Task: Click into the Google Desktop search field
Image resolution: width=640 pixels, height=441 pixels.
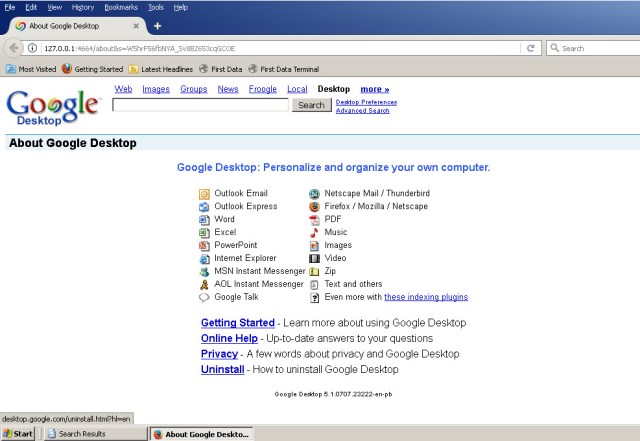Action: coord(200,105)
